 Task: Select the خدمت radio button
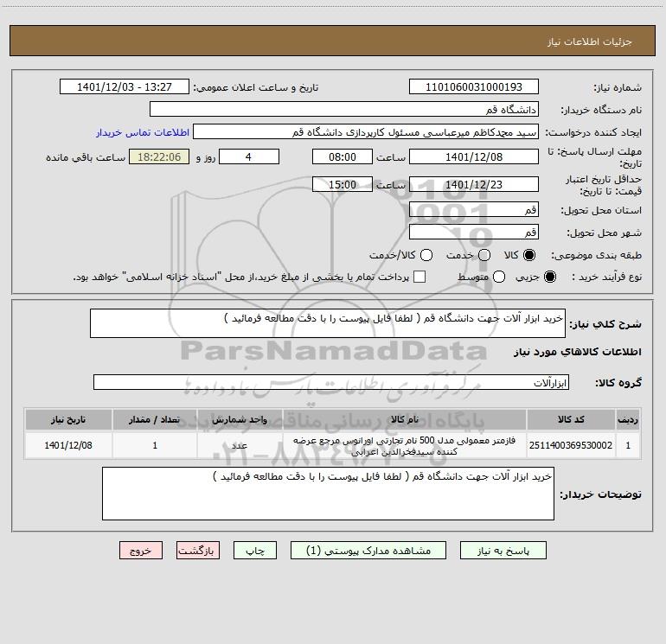(x=484, y=255)
